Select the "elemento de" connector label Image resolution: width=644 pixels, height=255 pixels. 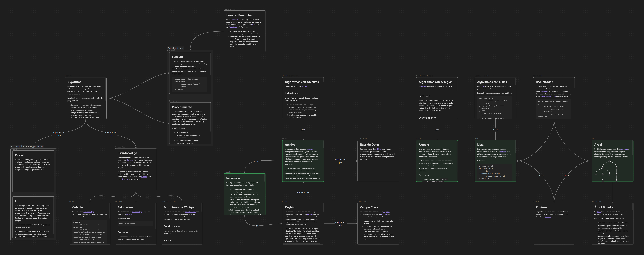click(x=303, y=192)
